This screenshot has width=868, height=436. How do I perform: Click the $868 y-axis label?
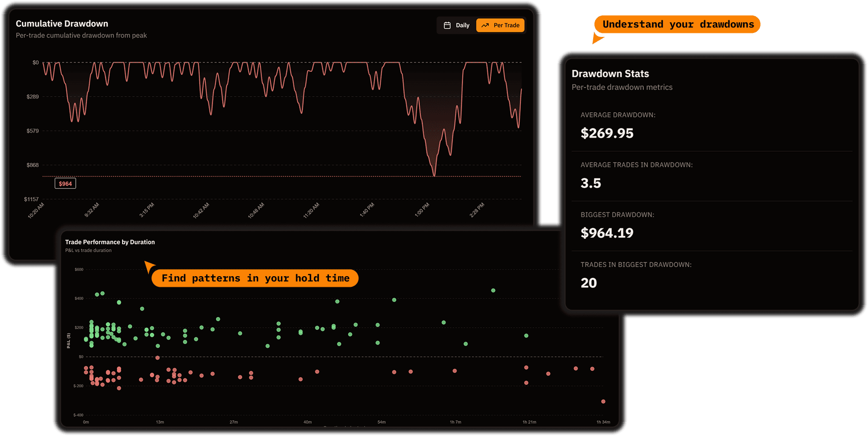pyautogui.click(x=32, y=165)
